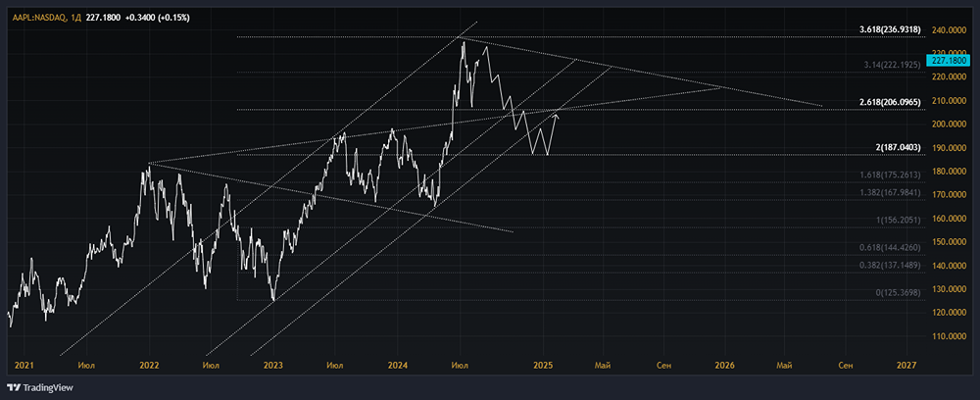Select the current price tag 227.1800 on axis

click(x=949, y=61)
